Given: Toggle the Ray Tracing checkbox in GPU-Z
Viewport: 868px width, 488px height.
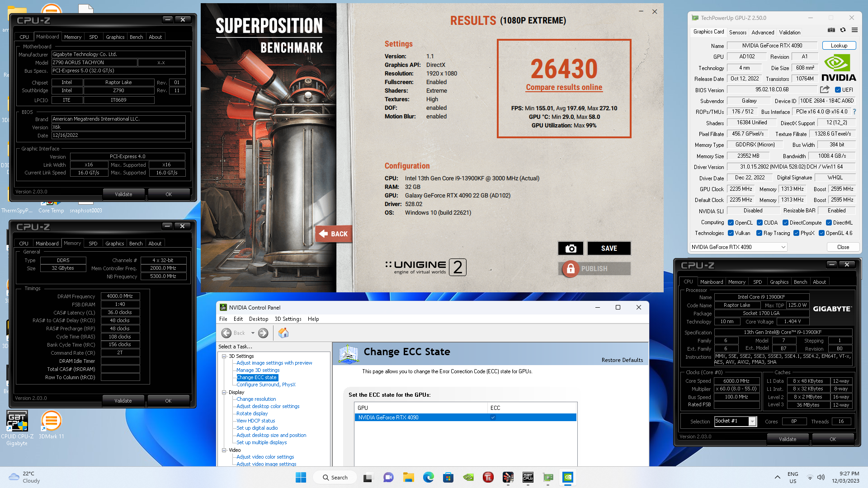Looking at the screenshot, I should pyautogui.click(x=759, y=233).
